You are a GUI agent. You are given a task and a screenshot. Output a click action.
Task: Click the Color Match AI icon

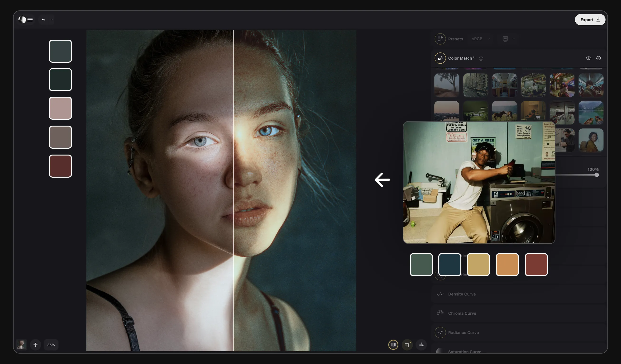point(440,58)
